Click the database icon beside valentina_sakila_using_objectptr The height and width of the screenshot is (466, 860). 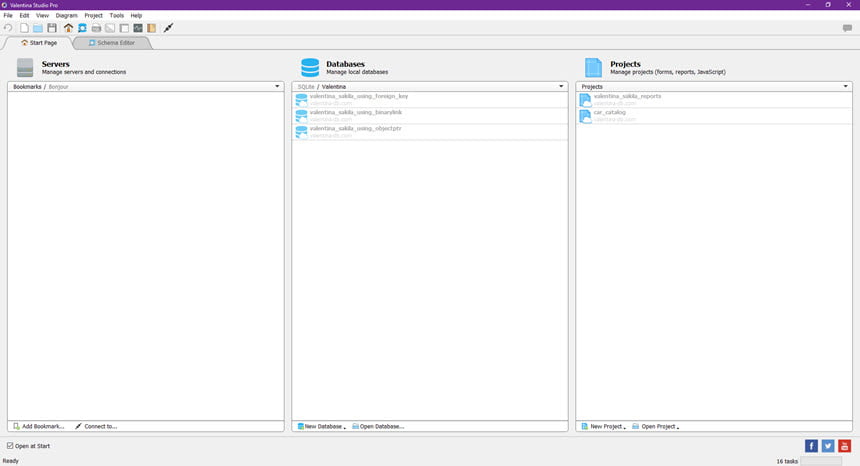[x=301, y=132]
